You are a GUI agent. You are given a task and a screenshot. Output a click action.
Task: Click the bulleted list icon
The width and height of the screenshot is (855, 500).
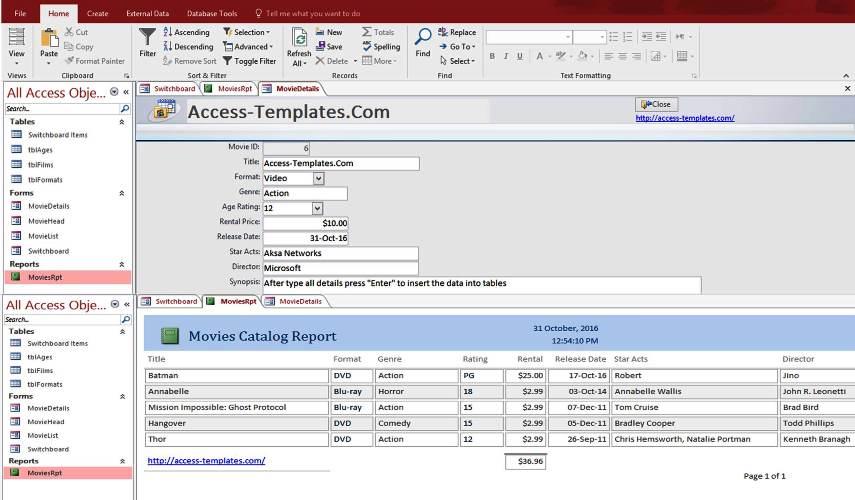[614, 37]
